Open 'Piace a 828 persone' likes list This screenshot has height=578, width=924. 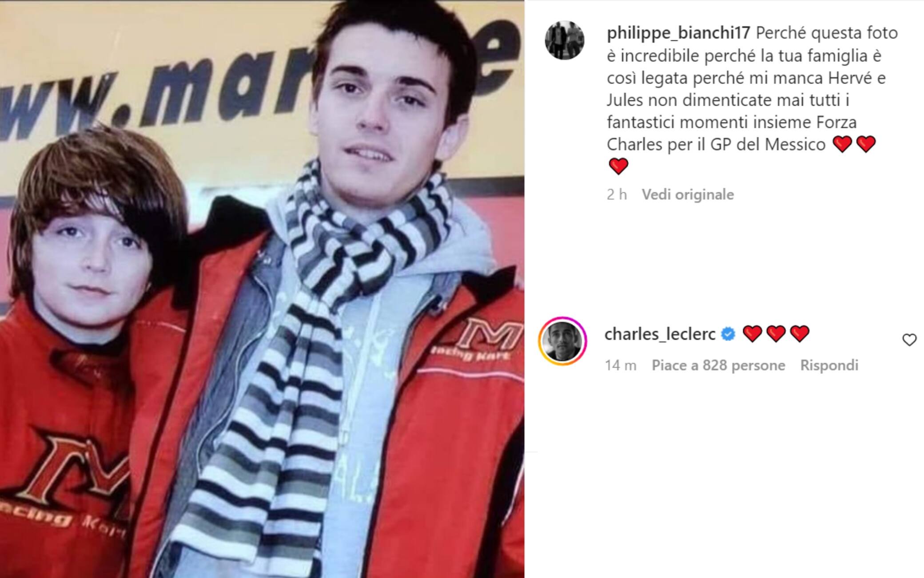pos(718,365)
